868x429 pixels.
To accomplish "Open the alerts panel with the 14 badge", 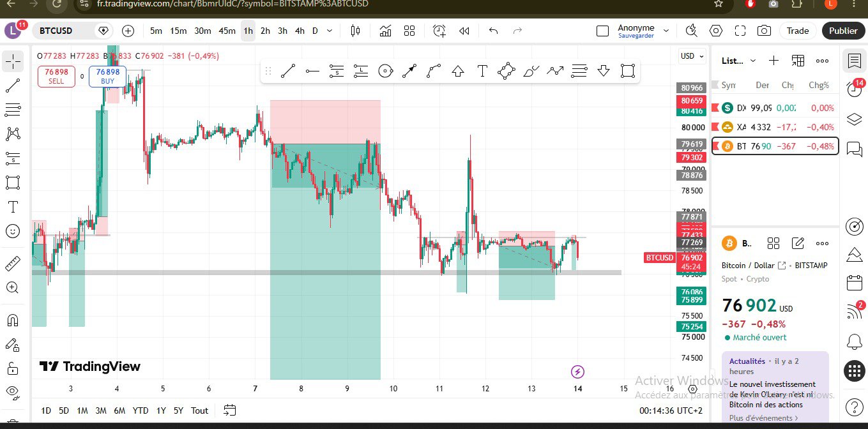I will (x=854, y=89).
